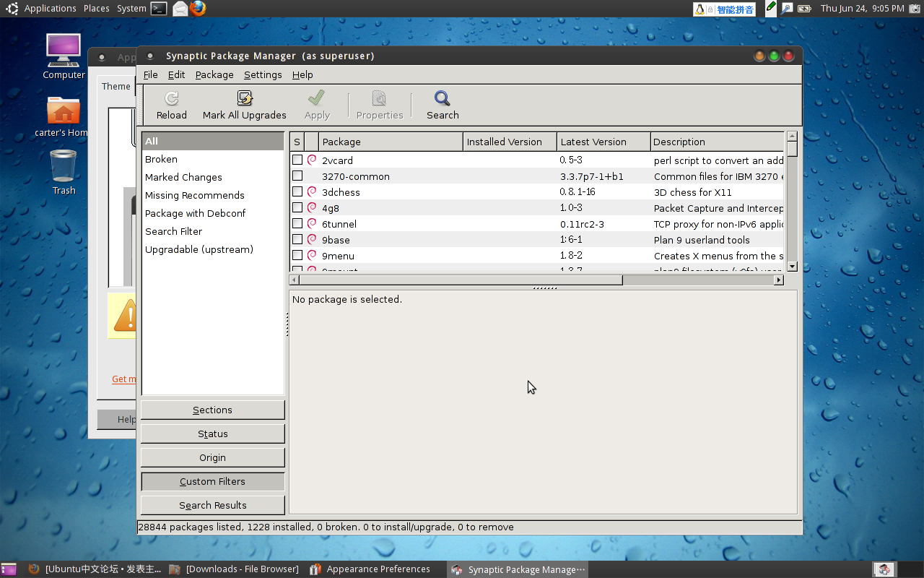Tick the status checkbox for 3dchess
Screen dimensions: 924x578
(297, 191)
